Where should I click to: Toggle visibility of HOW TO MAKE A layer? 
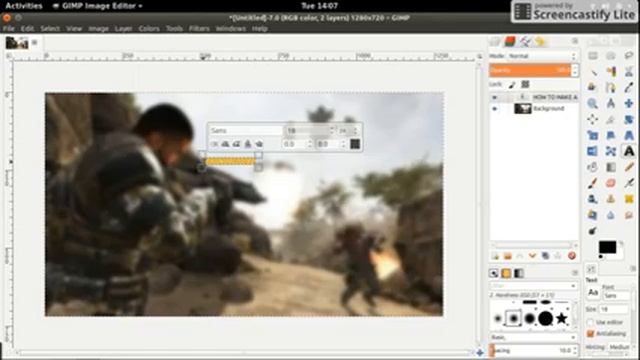494,98
